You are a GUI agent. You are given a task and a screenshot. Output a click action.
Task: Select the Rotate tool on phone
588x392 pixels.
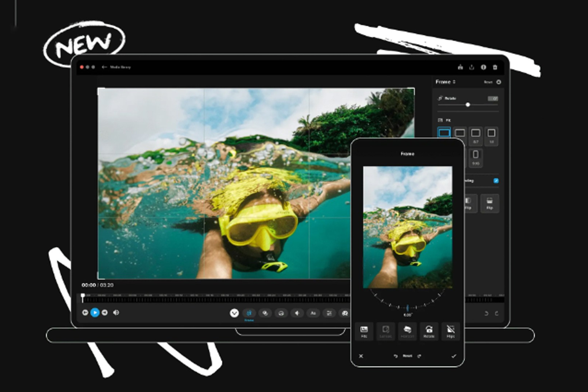click(429, 331)
